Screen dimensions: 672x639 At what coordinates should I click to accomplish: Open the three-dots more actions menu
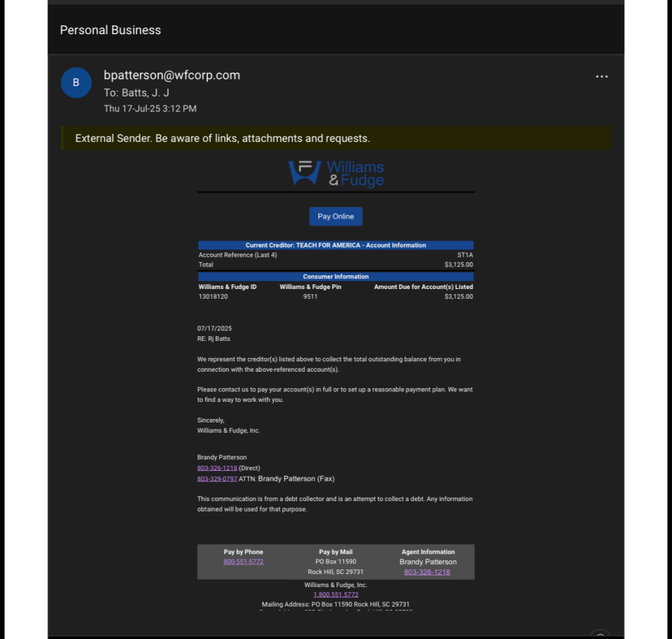(x=601, y=77)
